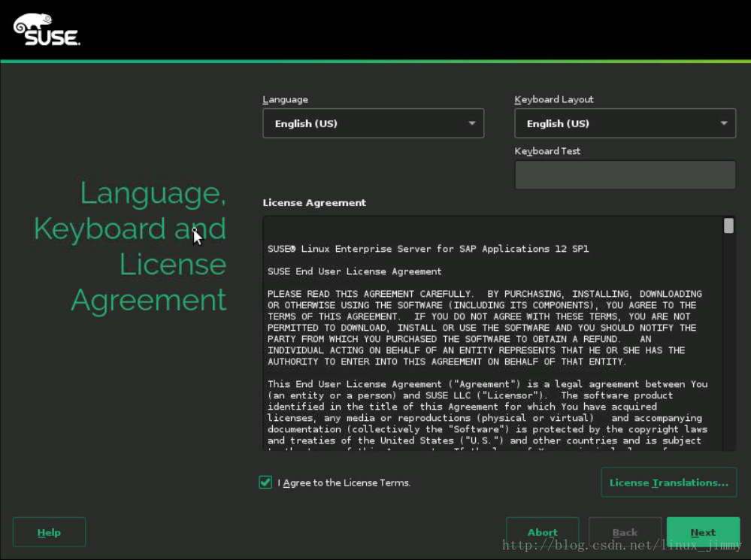Open License Translations dialog
Image resolution: width=751 pixels, height=560 pixels.
pos(668,483)
